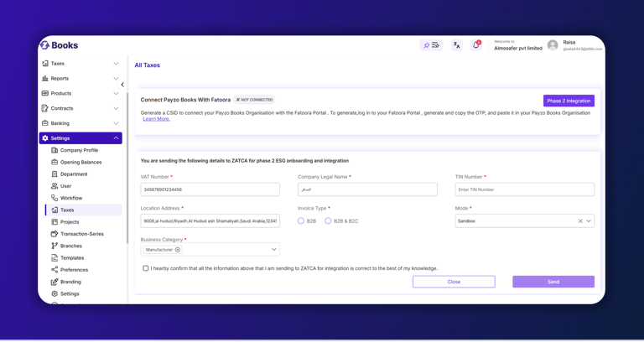Click the All Taxes heading link

147,65
